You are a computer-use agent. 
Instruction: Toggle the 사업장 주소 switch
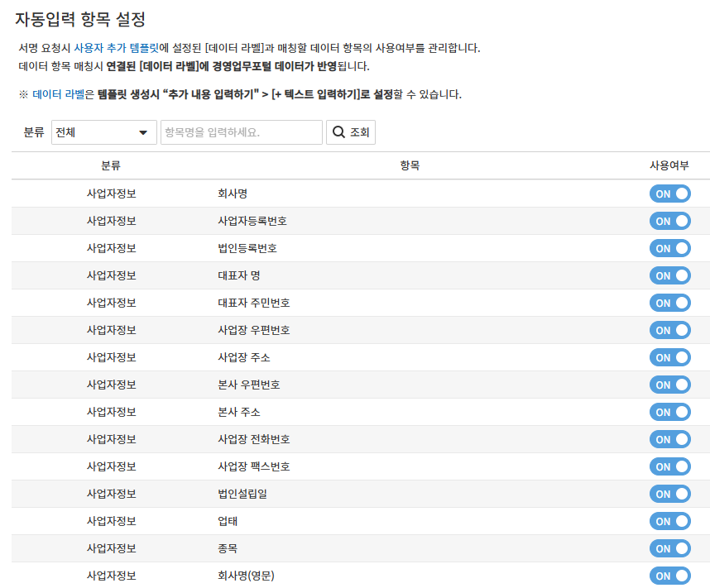coord(669,357)
